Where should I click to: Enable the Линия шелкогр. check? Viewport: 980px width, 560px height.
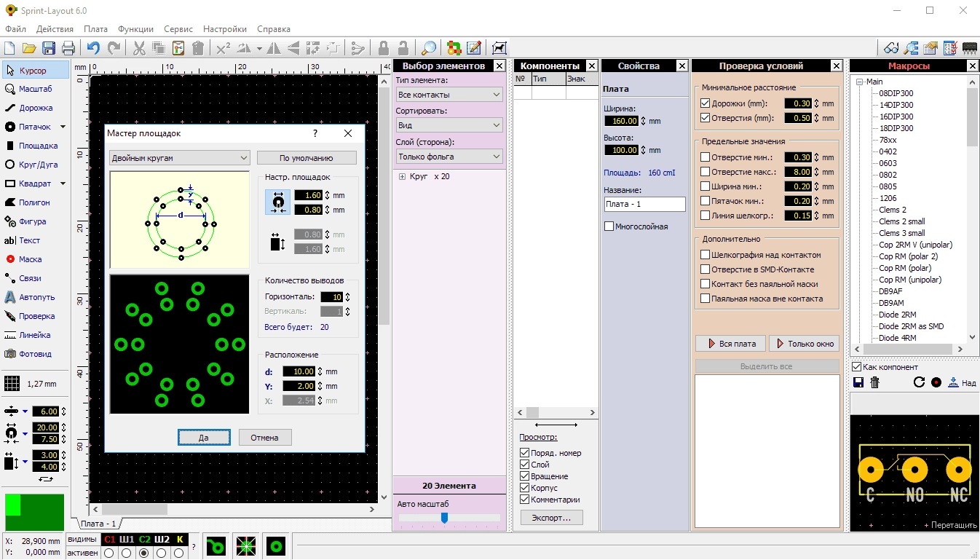(x=705, y=216)
